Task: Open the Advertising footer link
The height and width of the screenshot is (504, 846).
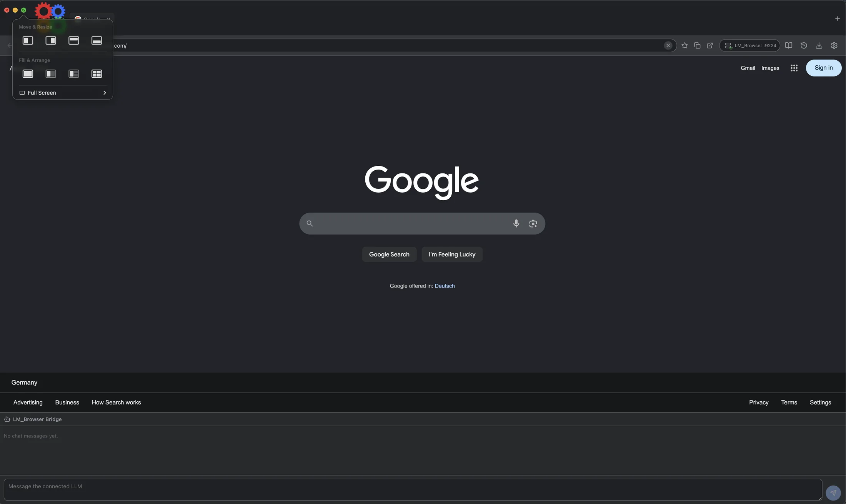Action: 28,403
